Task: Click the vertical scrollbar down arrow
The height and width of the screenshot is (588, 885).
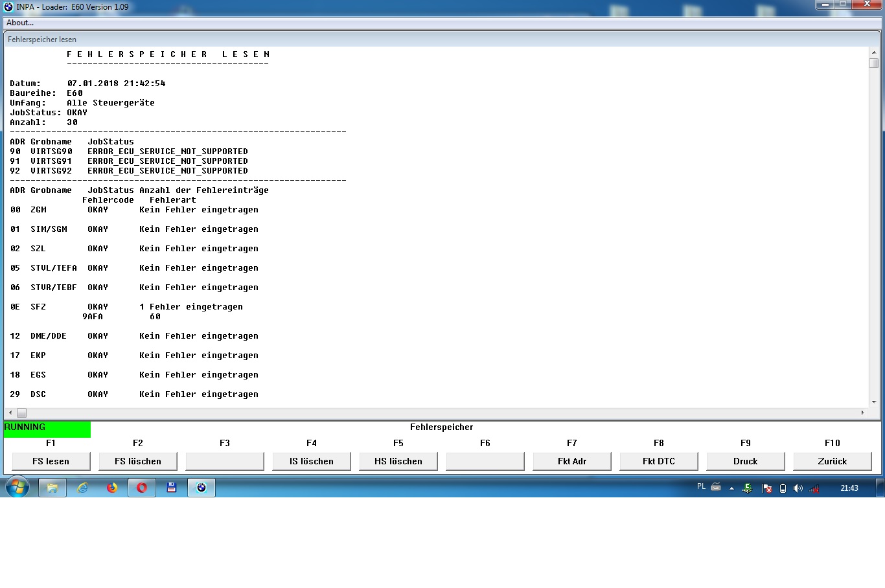Action: [874, 401]
